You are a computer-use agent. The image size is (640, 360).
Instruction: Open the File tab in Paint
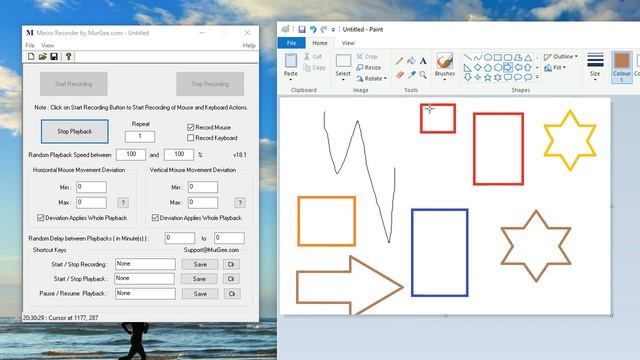(291, 43)
